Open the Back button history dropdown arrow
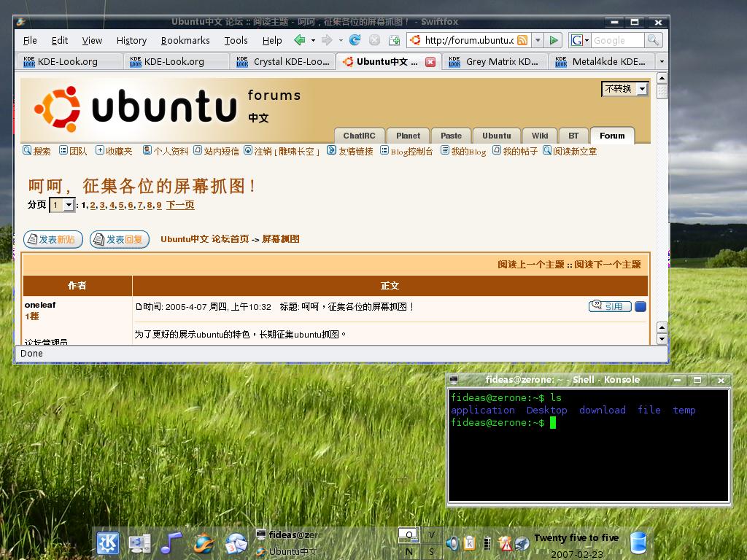This screenshot has width=747, height=560. (313, 41)
